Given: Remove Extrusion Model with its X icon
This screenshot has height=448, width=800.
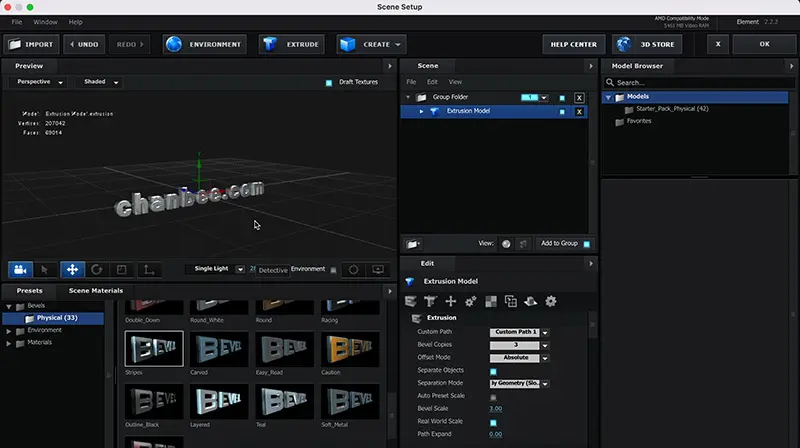Looking at the screenshot, I should pos(579,112).
